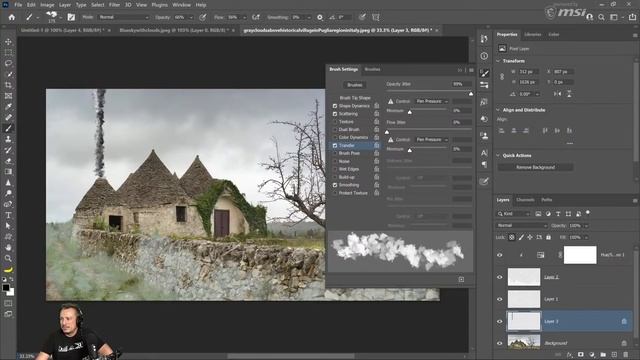This screenshot has width=640, height=360.
Task: Select the Lasso tool
Action: [x=8, y=64]
